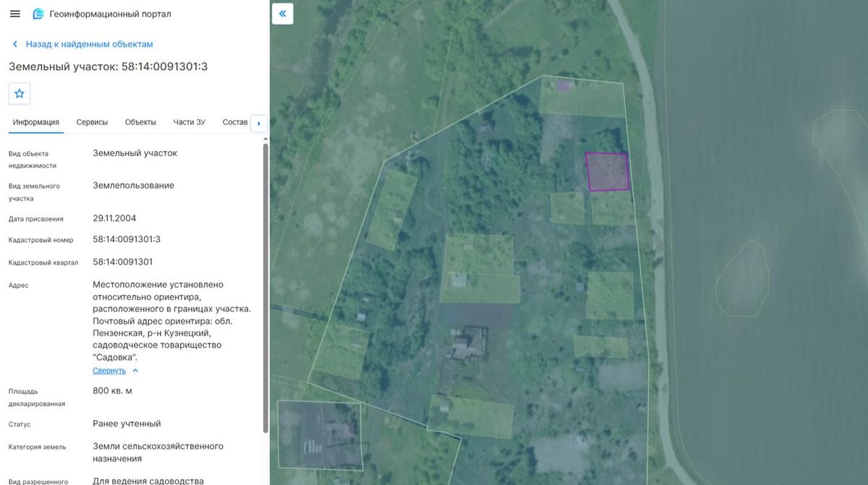Open the Объекты tab

click(x=140, y=122)
